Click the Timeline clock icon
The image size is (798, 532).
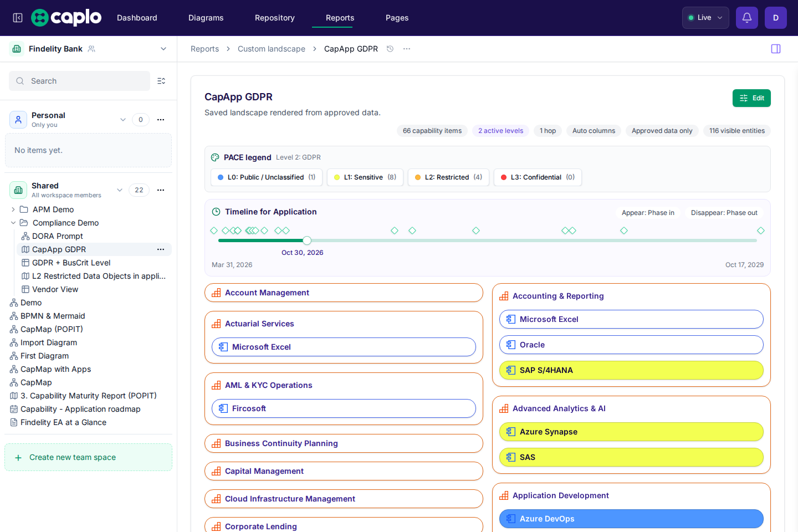click(x=216, y=212)
